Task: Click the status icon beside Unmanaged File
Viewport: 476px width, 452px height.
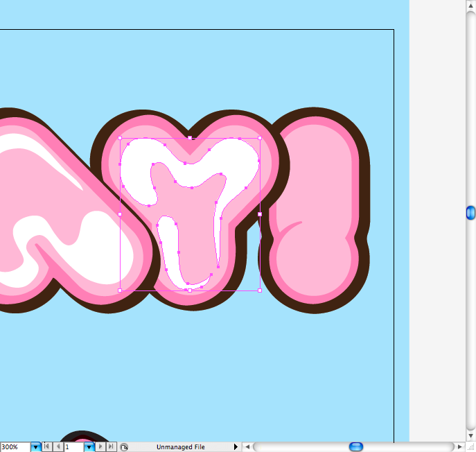Action: tap(124, 447)
